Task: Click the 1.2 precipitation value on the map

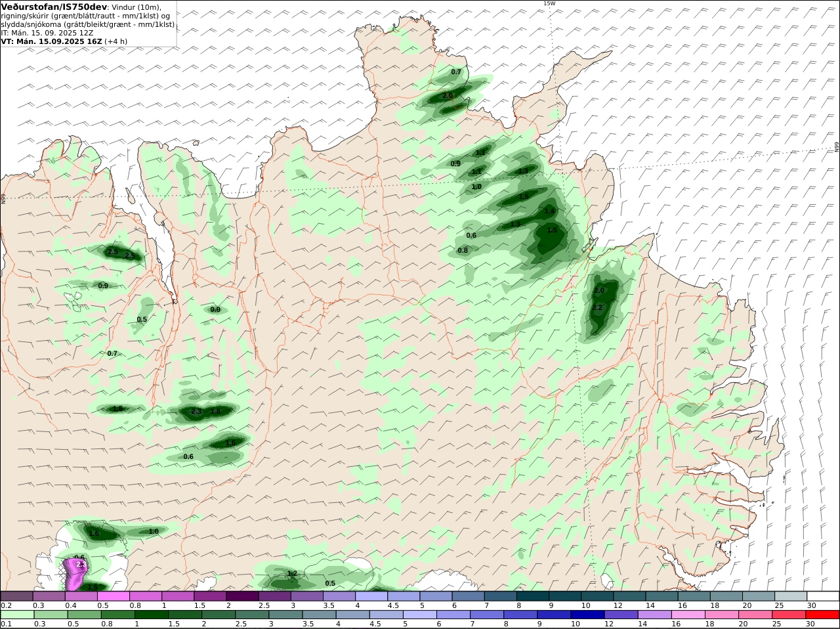Action: click(292, 574)
